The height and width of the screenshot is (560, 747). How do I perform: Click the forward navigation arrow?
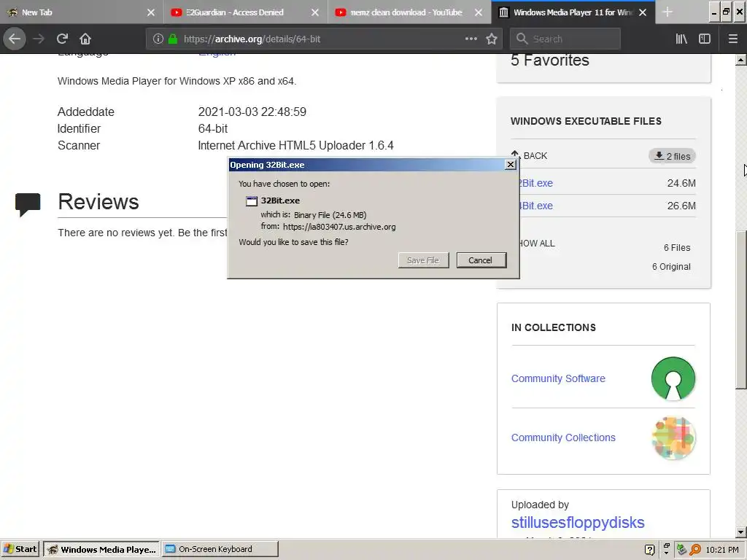point(39,39)
